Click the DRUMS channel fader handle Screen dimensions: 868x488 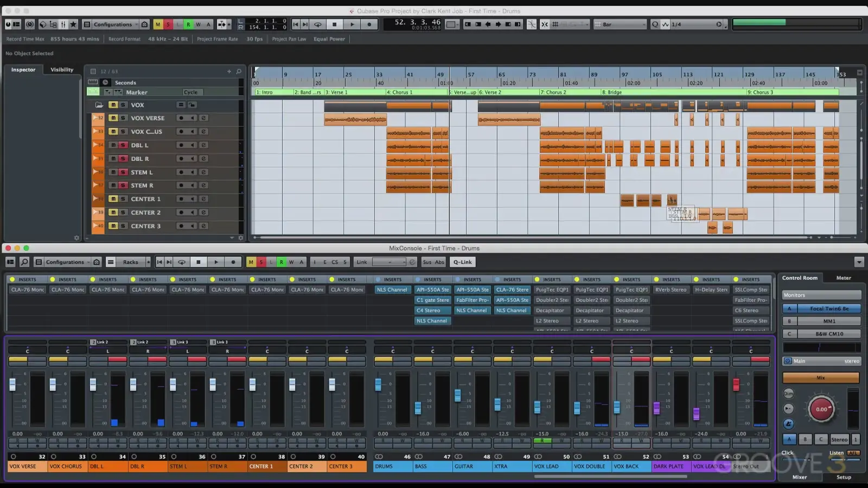(378, 385)
